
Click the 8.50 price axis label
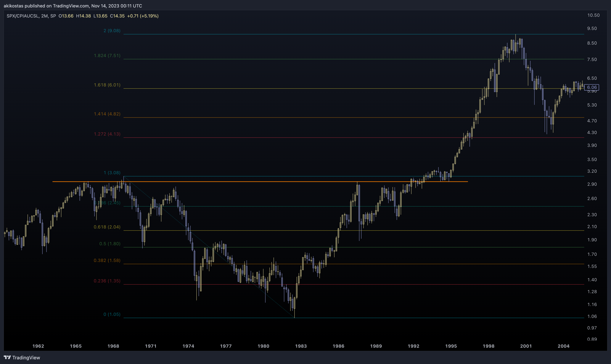coord(592,43)
